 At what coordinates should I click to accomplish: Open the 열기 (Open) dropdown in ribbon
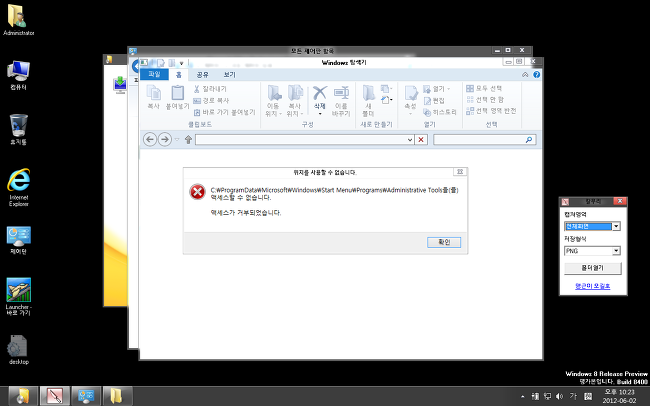437,89
